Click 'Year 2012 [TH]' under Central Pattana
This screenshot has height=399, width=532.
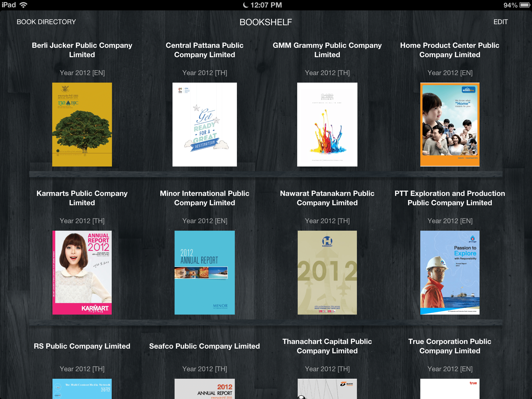click(x=205, y=73)
